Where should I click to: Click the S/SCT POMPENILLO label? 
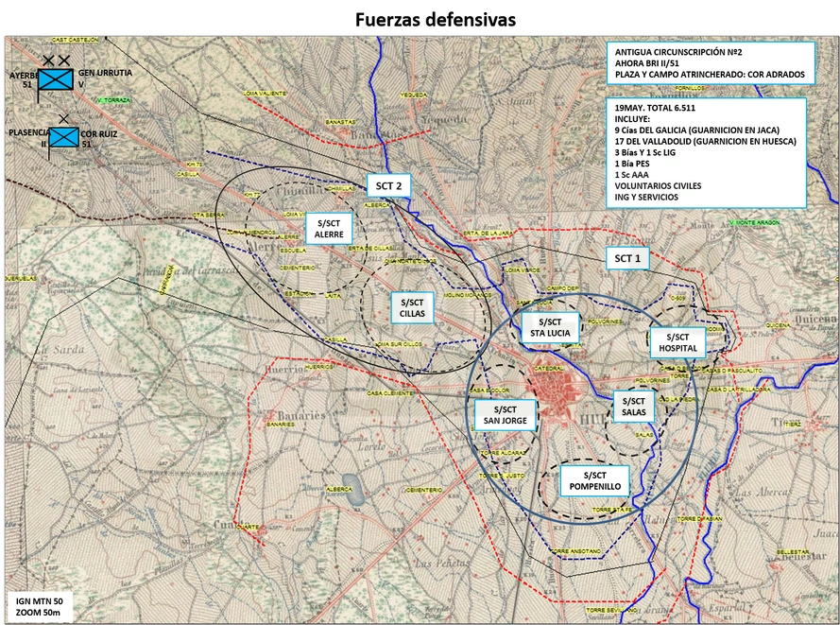point(594,481)
